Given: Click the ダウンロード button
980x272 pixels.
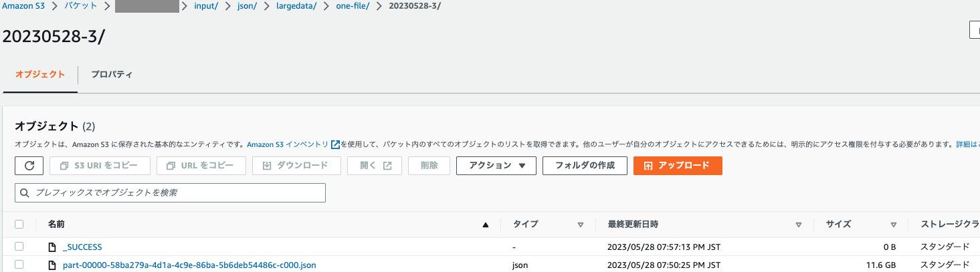Looking at the screenshot, I should click(296, 166).
